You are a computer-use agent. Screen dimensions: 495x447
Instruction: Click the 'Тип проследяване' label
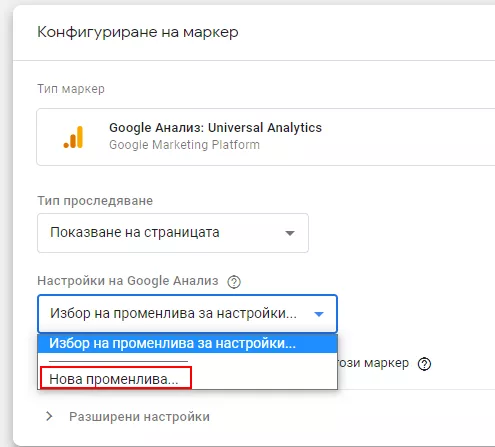(95, 201)
